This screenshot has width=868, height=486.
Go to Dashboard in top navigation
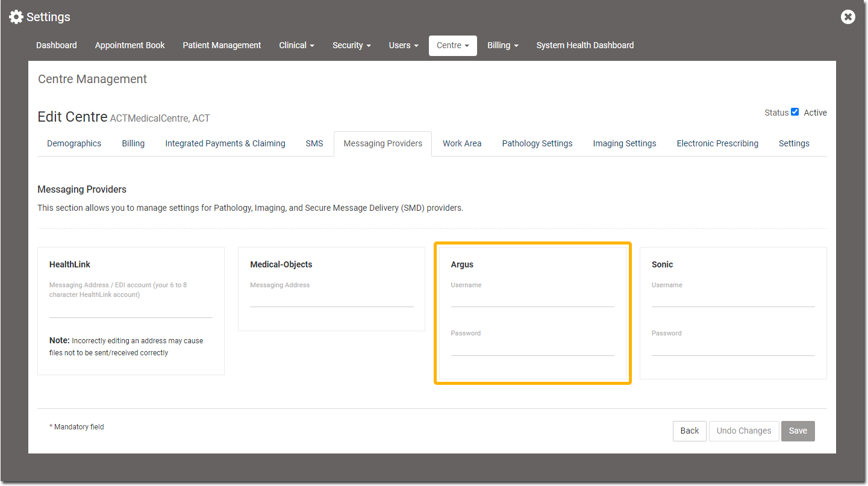pos(57,45)
